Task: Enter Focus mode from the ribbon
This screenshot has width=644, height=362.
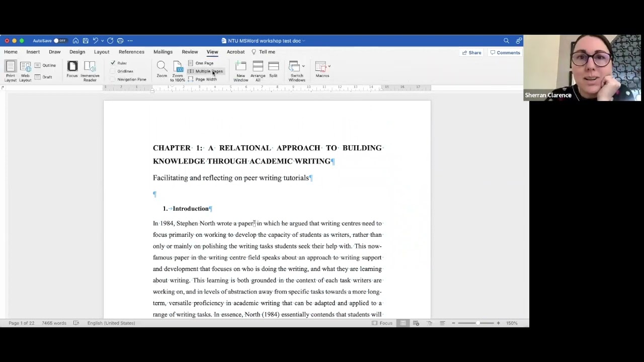Action: tap(72, 69)
